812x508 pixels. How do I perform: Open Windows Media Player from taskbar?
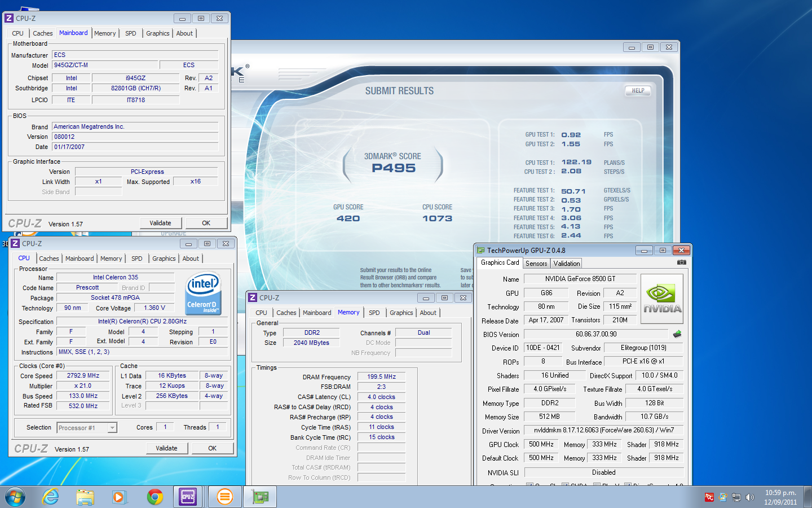(x=119, y=497)
